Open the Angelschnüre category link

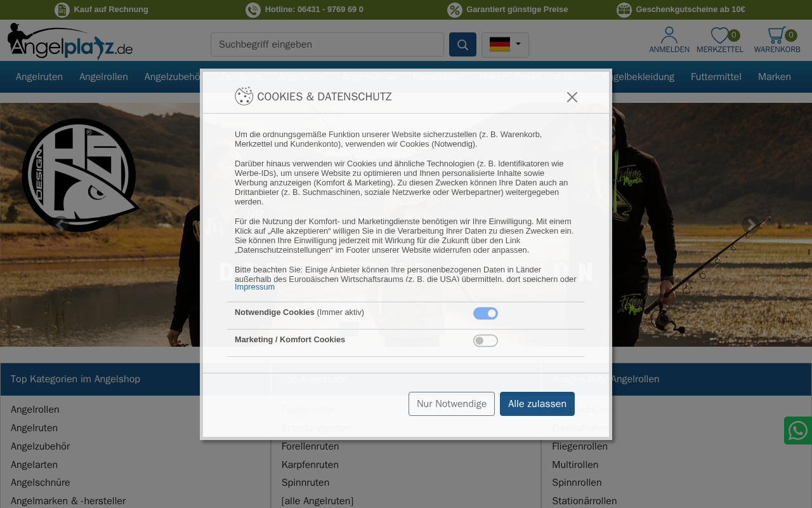[x=41, y=483]
